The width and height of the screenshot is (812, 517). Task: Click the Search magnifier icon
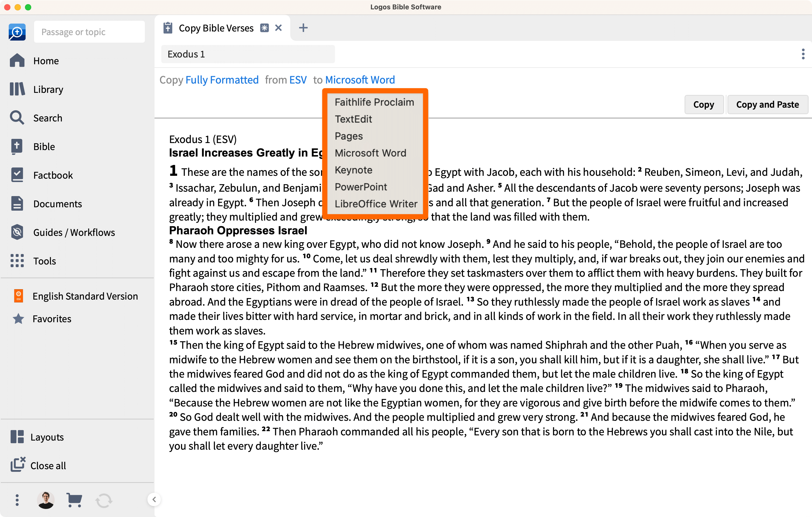(x=17, y=118)
